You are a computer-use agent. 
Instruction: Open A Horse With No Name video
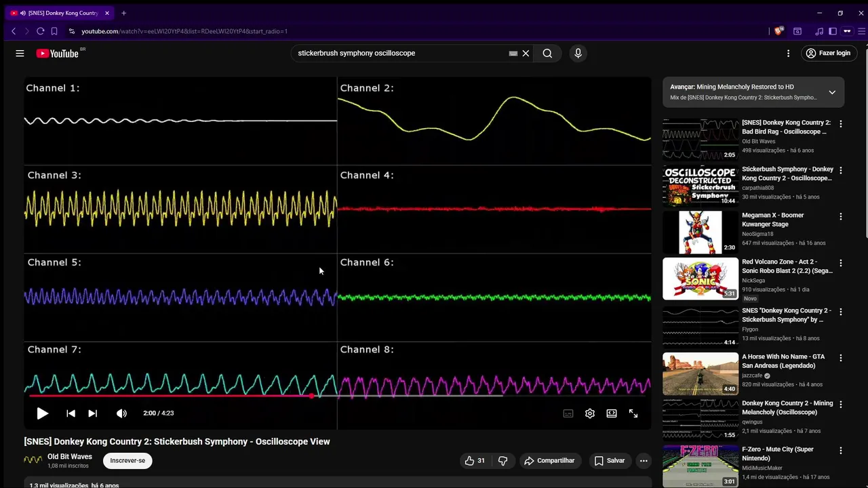[701, 373]
